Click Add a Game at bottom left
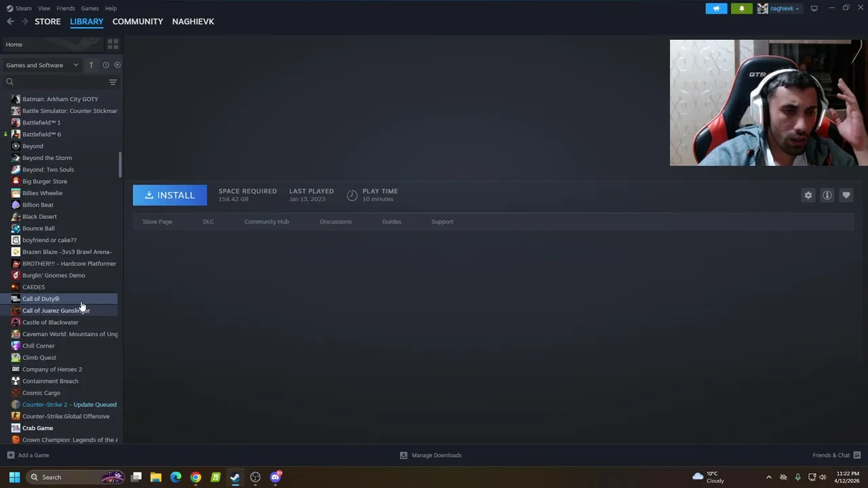 [x=28, y=455]
